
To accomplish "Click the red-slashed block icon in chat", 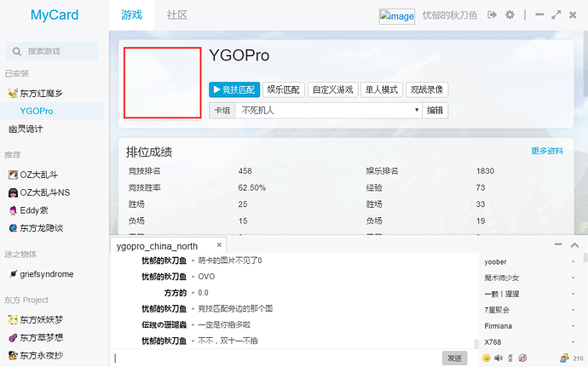I will (x=522, y=358).
